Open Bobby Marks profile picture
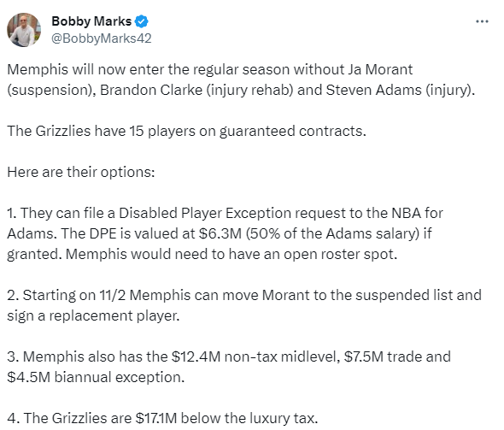This screenshot has height=430, width=504. tap(24, 30)
